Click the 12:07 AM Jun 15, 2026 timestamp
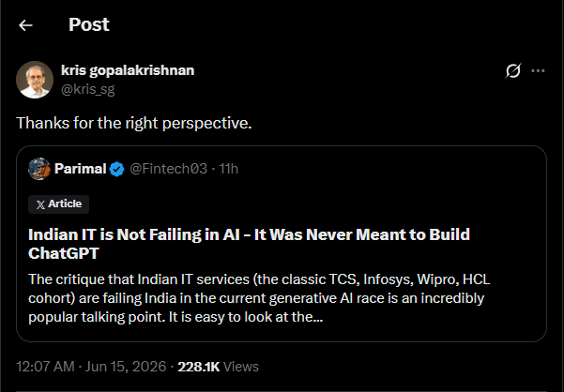The width and height of the screenshot is (564, 392). [x=91, y=367]
